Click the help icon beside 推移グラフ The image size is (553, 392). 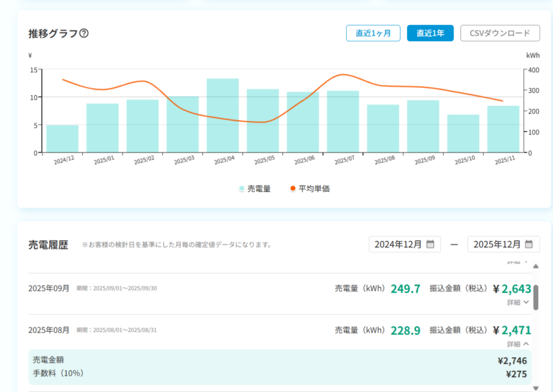[x=84, y=33]
